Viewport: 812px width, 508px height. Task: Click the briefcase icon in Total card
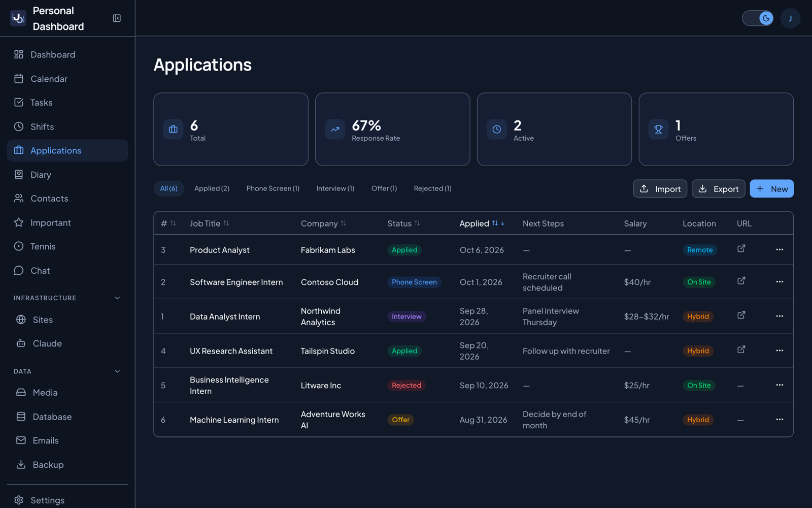173,130
